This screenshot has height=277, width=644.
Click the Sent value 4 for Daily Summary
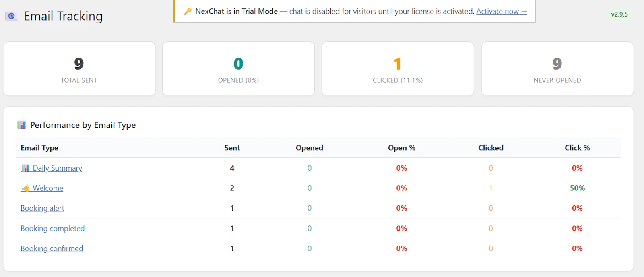[x=232, y=168]
